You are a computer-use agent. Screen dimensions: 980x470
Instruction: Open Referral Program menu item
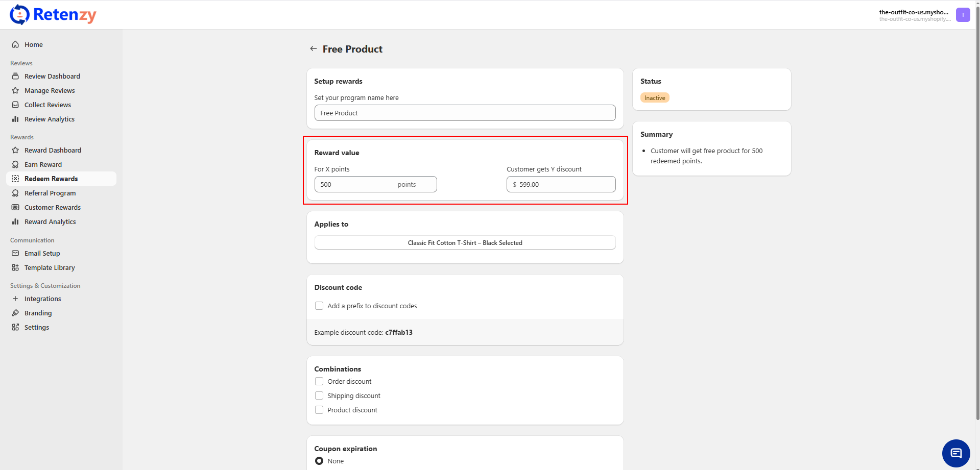tap(50, 193)
